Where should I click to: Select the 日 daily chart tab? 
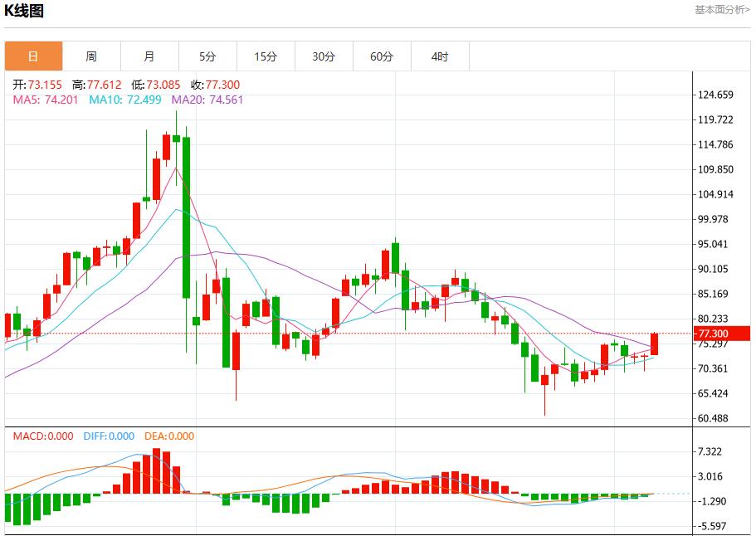[33, 56]
